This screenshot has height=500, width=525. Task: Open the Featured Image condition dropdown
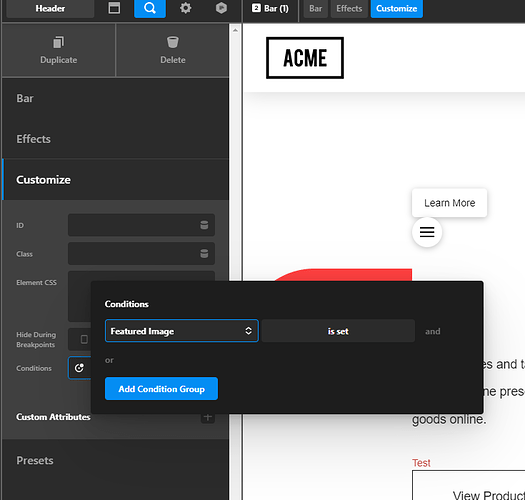181,331
